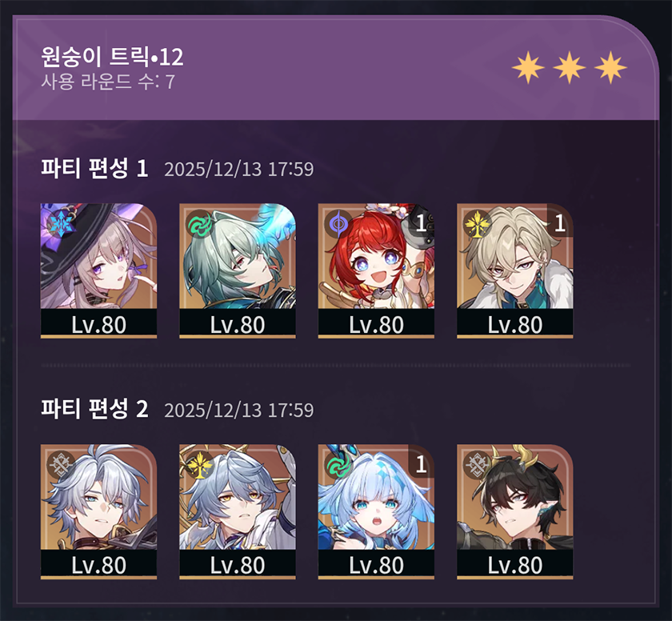Click the three gold stars rating

click(x=569, y=67)
